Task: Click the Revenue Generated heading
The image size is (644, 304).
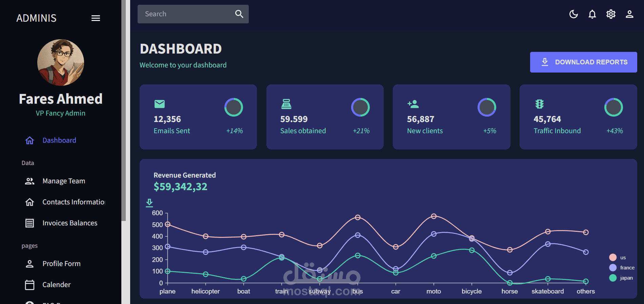Action: click(185, 175)
